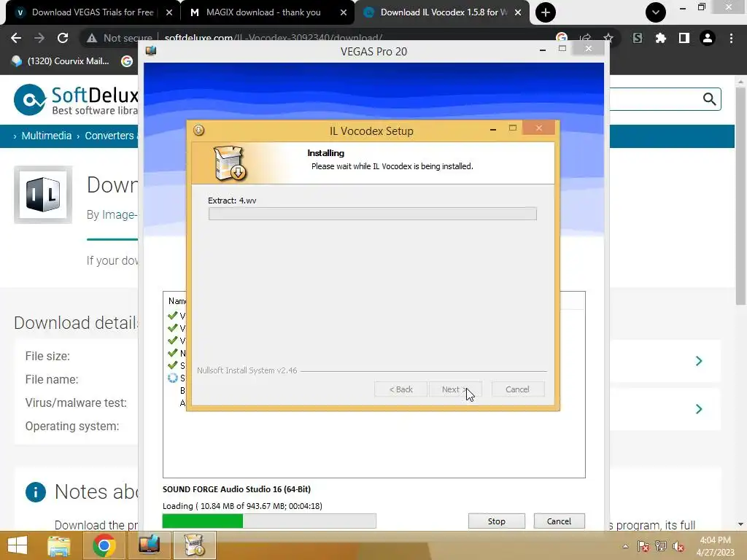This screenshot has height=560, width=747.
Task: Click the Action Center flag icon
Action: 643,546
